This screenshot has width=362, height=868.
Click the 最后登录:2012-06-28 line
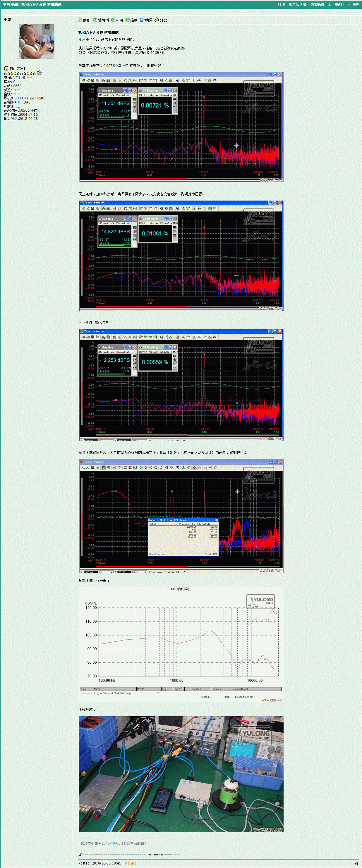click(20, 119)
